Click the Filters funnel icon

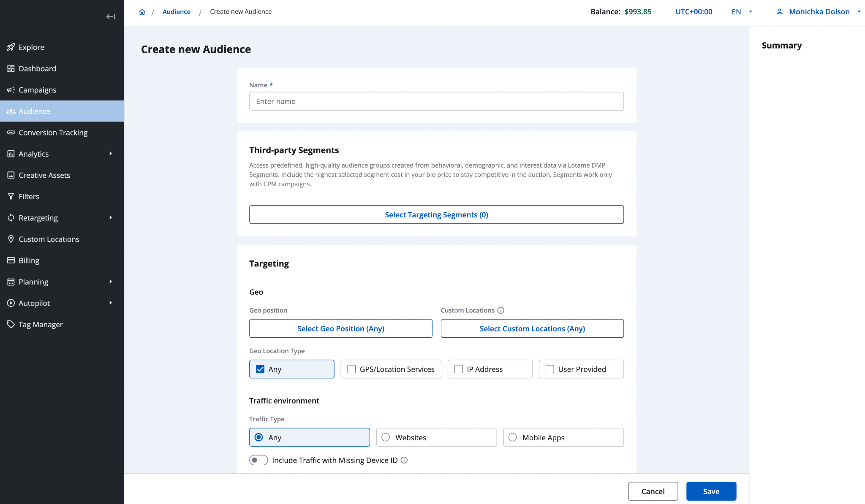[11, 196]
